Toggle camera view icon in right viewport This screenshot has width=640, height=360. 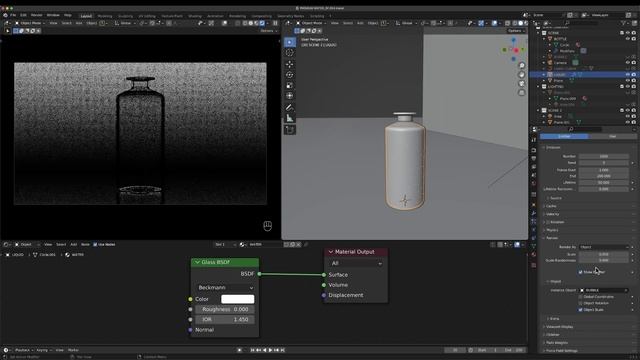[521, 84]
